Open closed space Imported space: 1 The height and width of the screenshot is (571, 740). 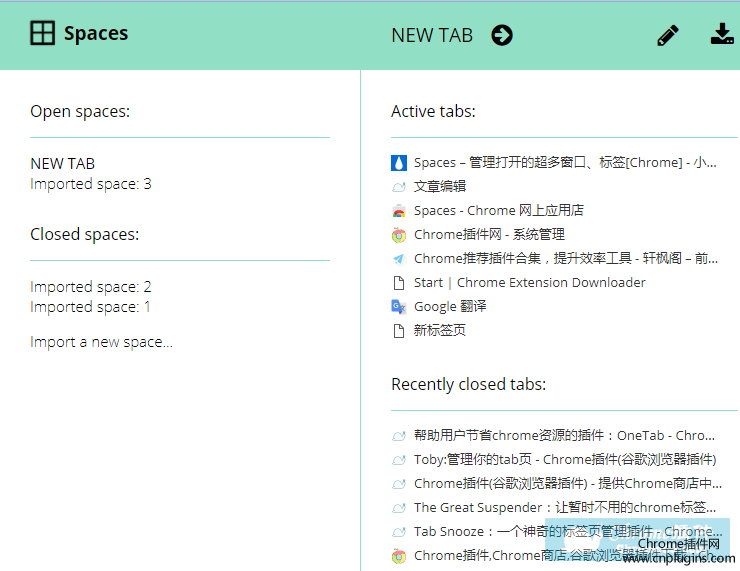[90, 307]
